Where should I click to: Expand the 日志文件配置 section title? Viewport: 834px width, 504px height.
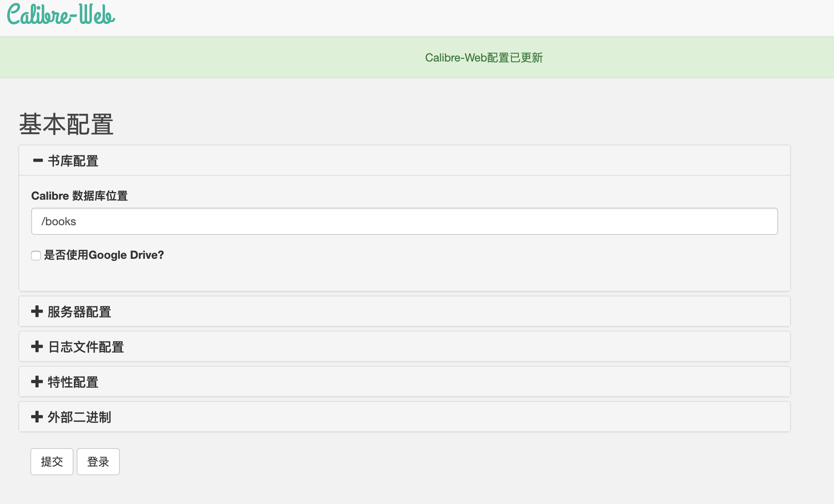(86, 347)
